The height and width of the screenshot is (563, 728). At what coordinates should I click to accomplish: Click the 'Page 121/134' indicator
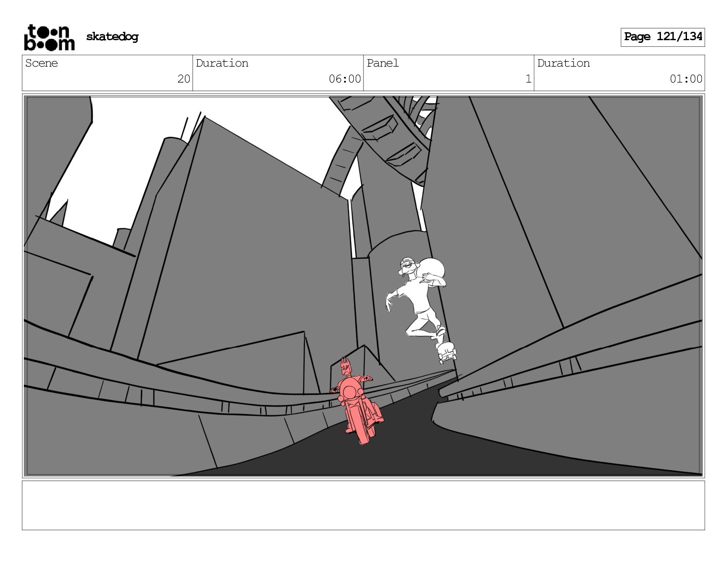[663, 37]
